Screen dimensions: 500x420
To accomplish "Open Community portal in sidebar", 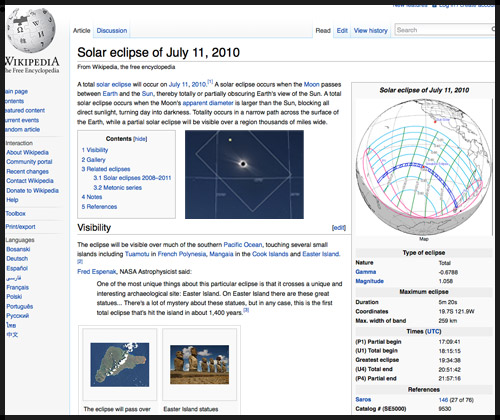I will click(x=29, y=162).
